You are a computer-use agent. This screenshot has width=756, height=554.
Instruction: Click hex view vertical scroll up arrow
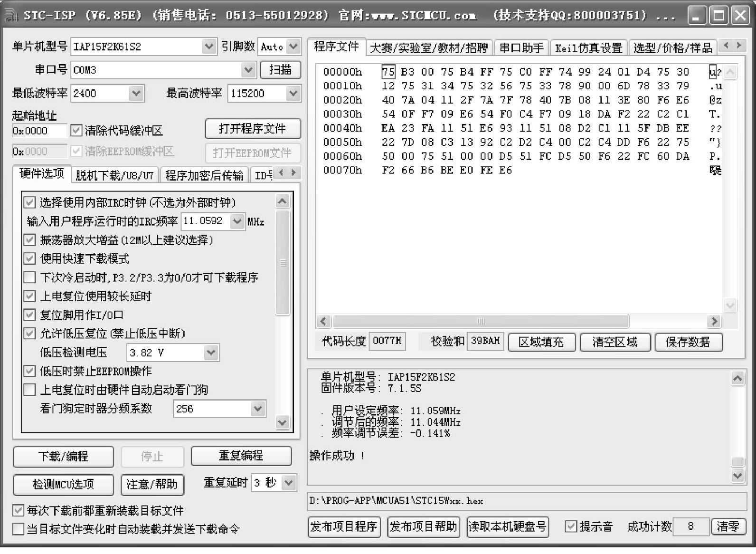(x=730, y=72)
